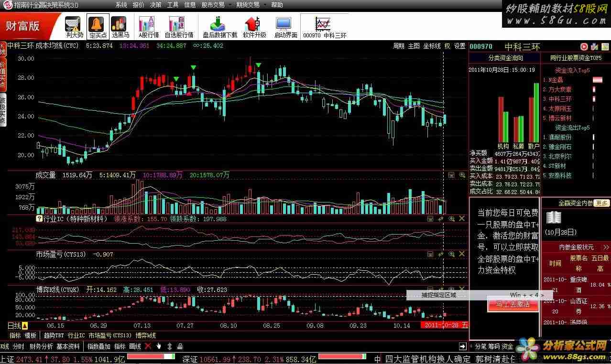Open 启动界面 startup screen
The image size is (611, 364).
pos(285,26)
